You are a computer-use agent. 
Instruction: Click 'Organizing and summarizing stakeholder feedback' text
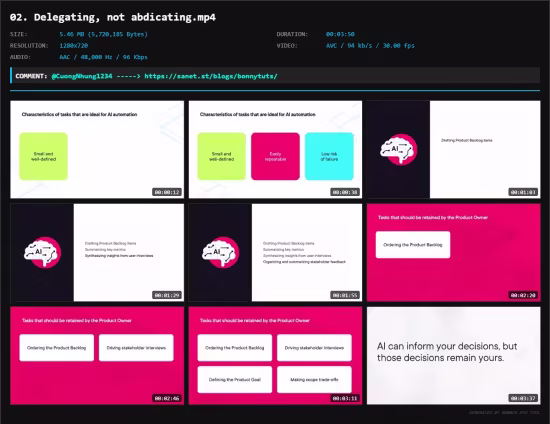click(304, 262)
